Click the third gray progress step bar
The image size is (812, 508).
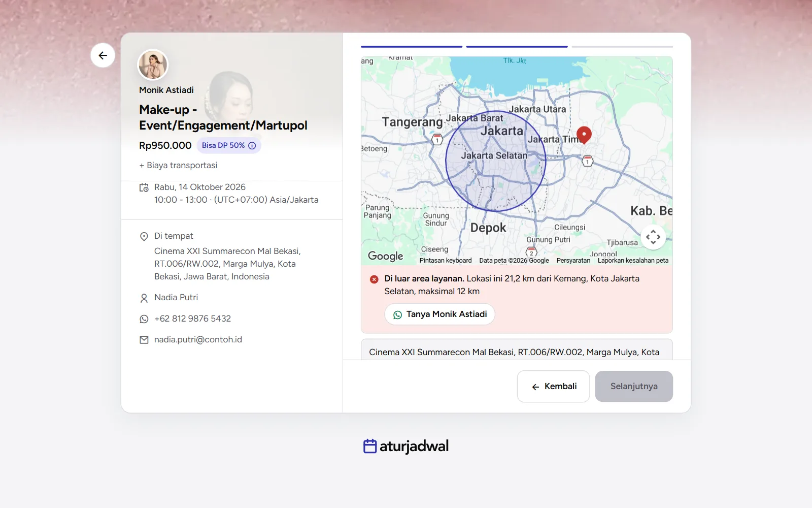622,47
